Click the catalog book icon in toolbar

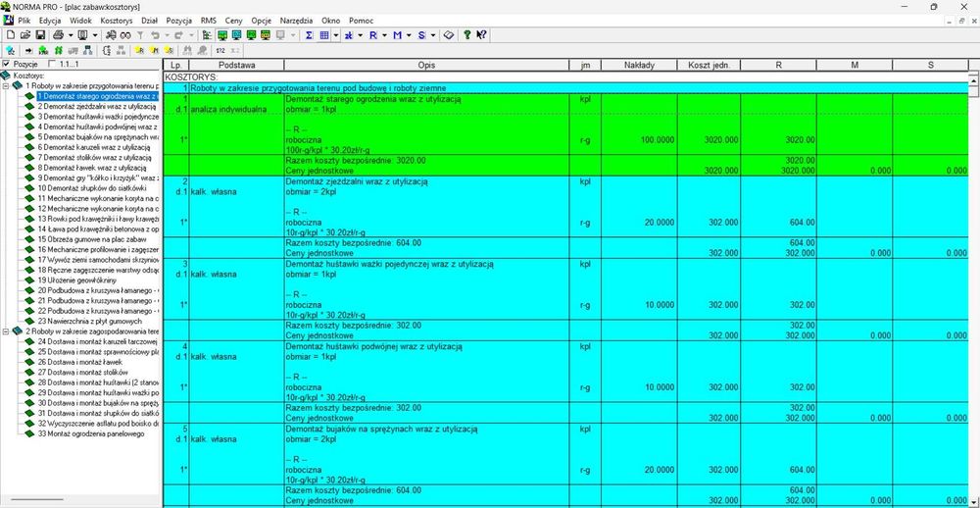449,35
